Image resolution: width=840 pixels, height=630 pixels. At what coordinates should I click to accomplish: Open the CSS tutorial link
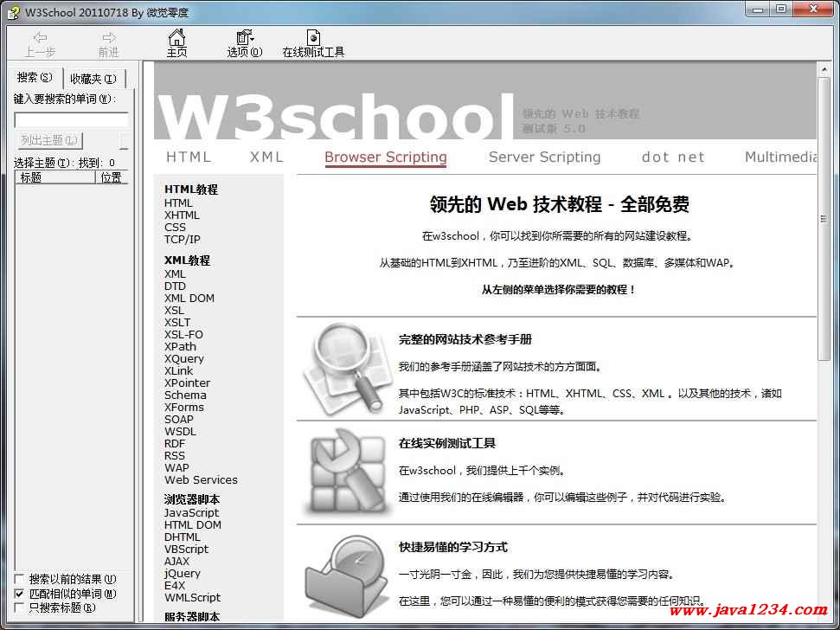[175, 228]
